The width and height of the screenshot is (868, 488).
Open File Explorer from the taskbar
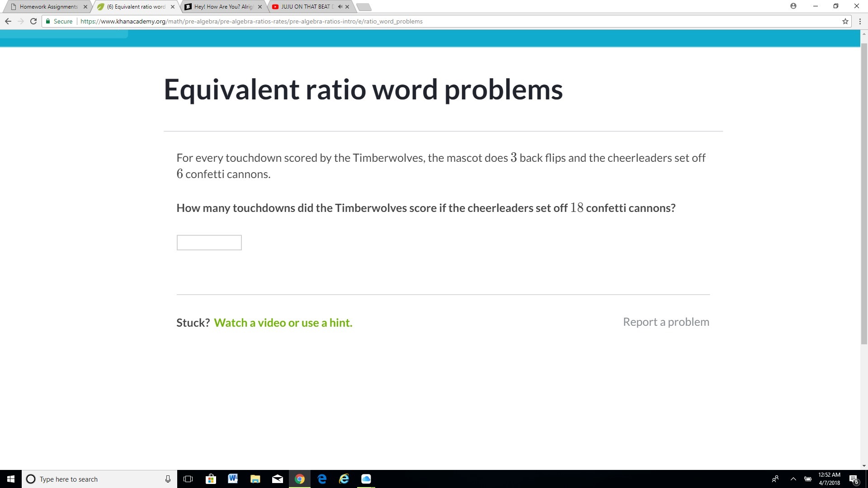[255, 479]
